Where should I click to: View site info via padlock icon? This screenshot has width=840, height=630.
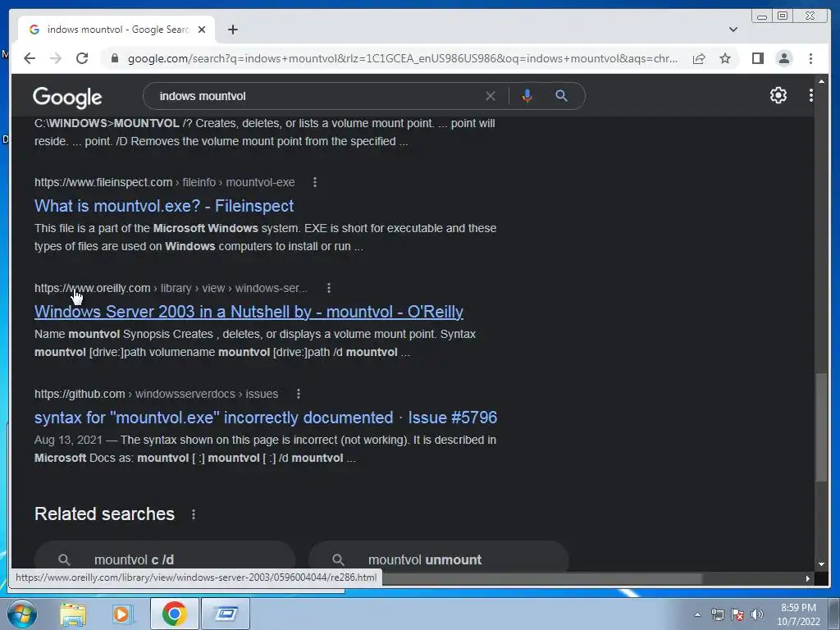tap(115, 58)
